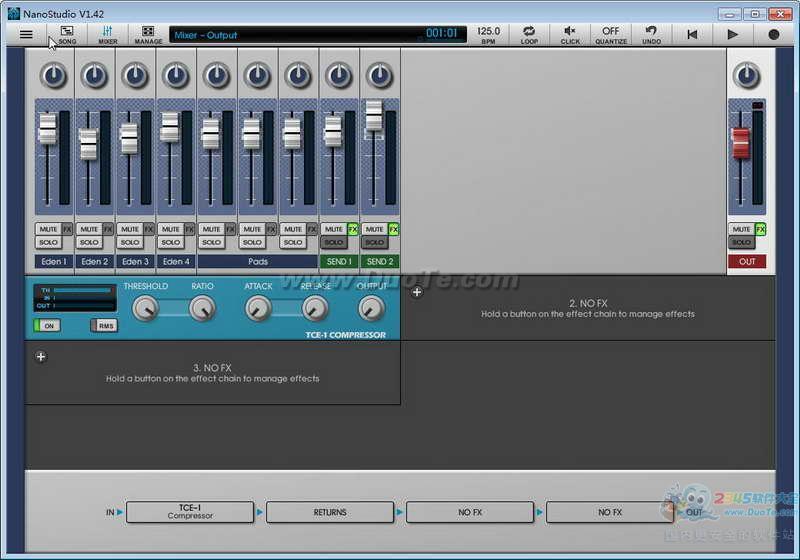
Task: Open the hamburger main menu
Action: pyautogui.click(x=26, y=34)
